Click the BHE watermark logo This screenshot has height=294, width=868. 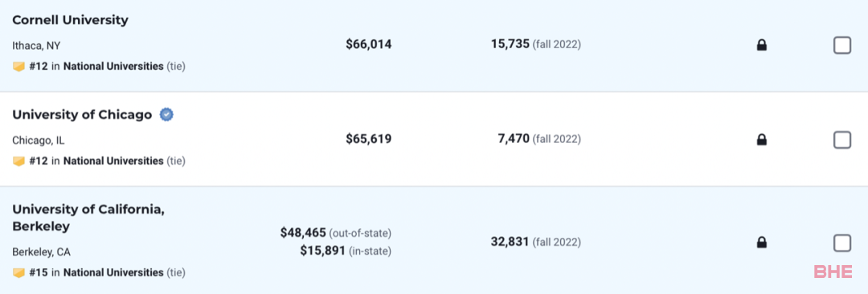click(833, 272)
